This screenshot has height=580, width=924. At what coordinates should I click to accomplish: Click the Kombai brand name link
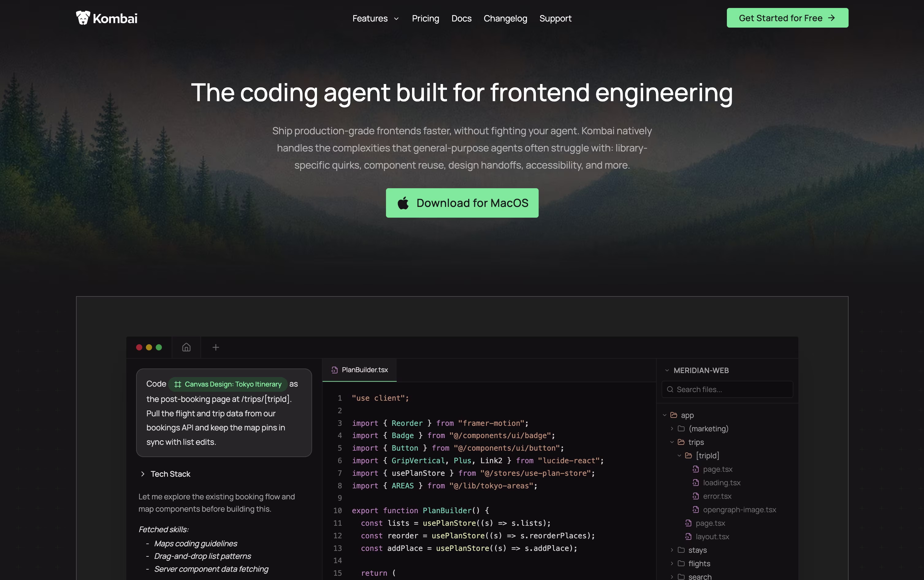tap(115, 18)
